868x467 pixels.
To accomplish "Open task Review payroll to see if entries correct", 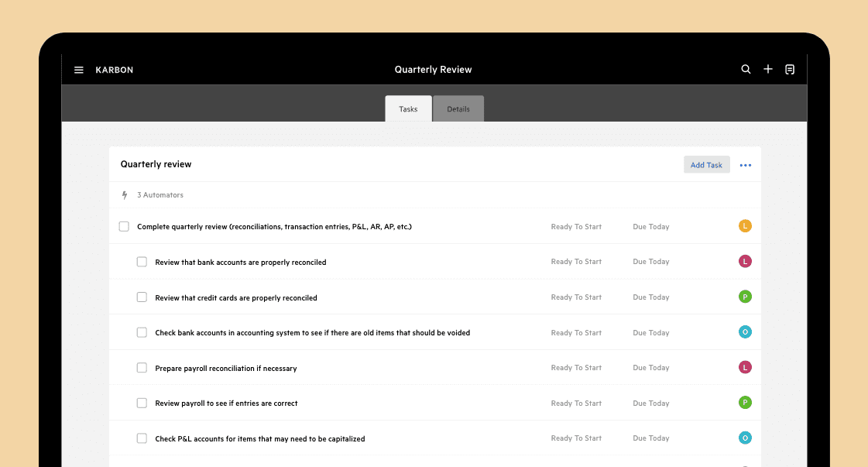I will (x=226, y=403).
